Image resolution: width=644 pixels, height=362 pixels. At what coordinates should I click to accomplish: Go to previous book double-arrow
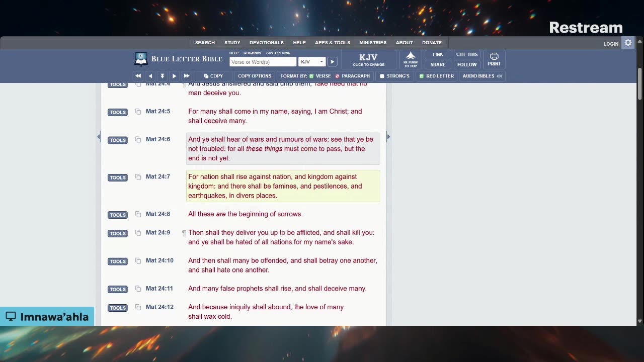click(138, 76)
